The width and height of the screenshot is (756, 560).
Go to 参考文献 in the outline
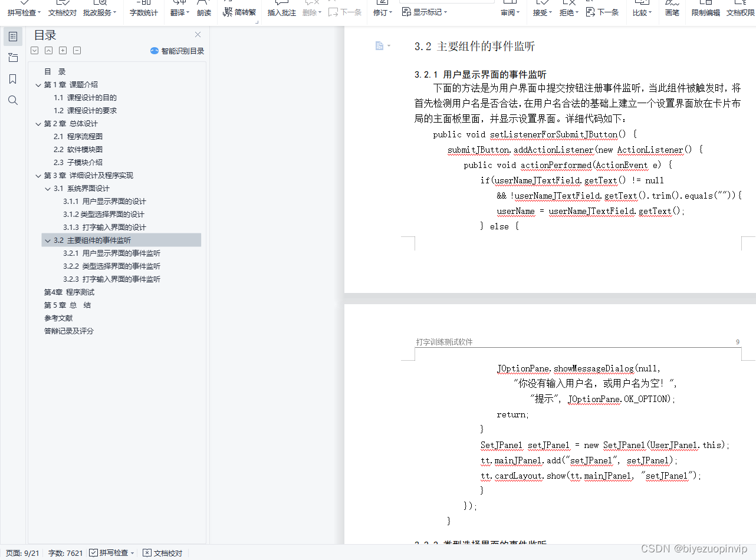point(58,318)
